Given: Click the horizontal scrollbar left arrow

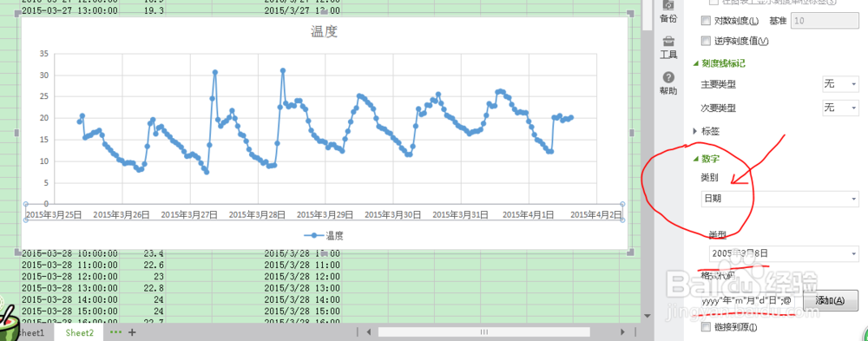Looking at the screenshot, I should pos(369,332).
